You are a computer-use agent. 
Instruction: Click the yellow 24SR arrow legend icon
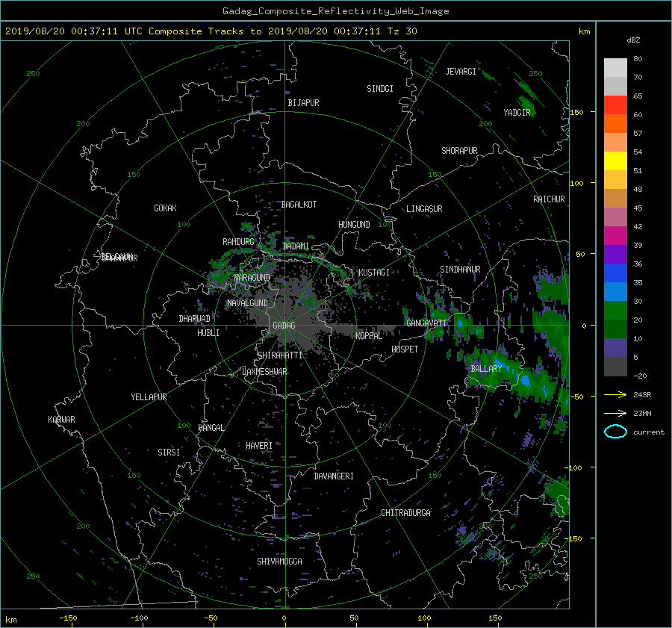(x=615, y=395)
